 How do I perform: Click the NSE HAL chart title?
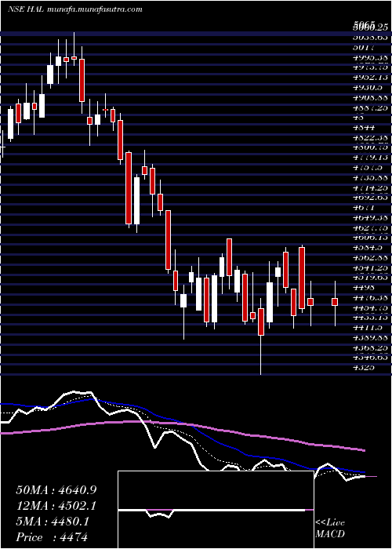(26, 9)
